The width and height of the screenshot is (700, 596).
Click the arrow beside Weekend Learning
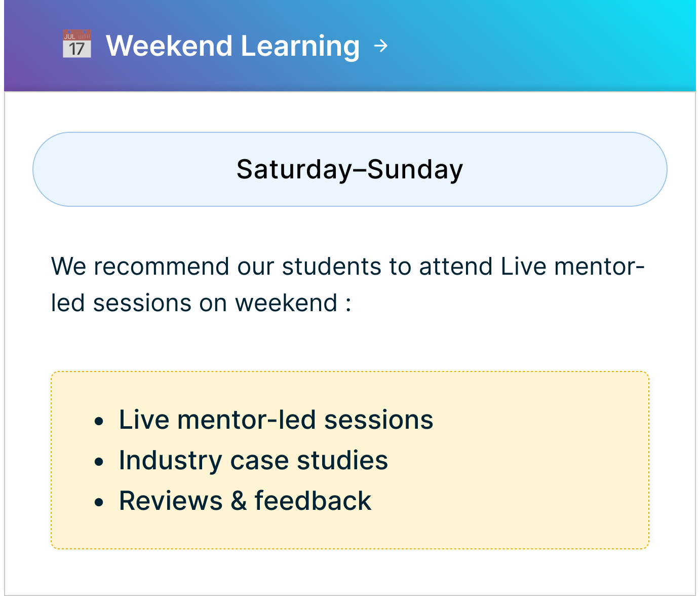point(380,46)
